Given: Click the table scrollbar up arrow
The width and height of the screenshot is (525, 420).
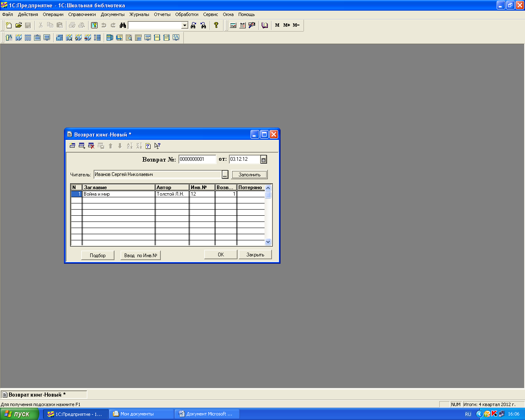Looking at the screenshot, I should point(268,188).
